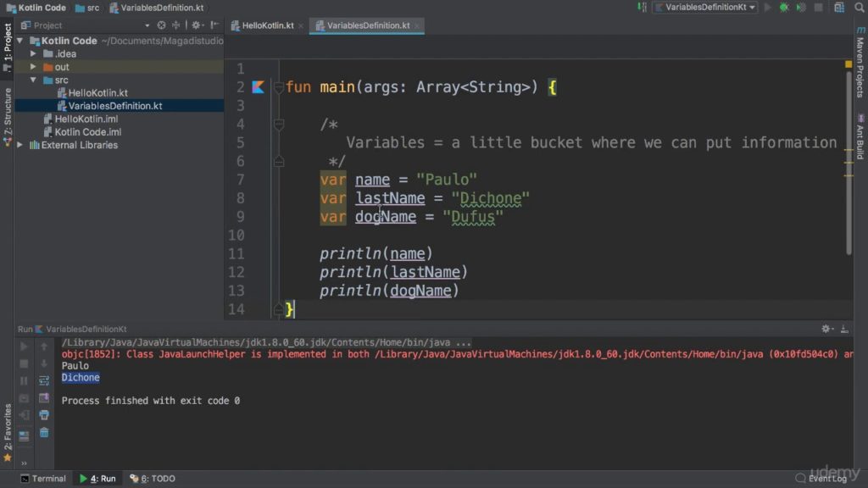Open the VariablesDefinitionKt run configuration dropdown

(705, 7)
